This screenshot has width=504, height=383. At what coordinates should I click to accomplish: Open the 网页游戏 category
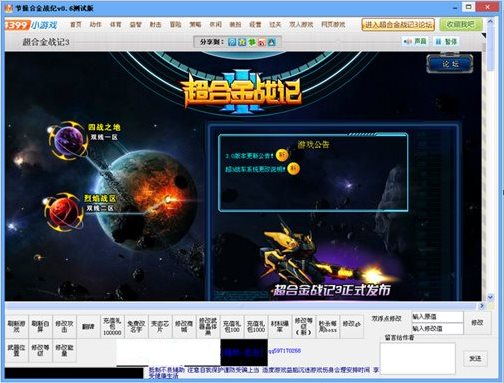coord(333,25)
